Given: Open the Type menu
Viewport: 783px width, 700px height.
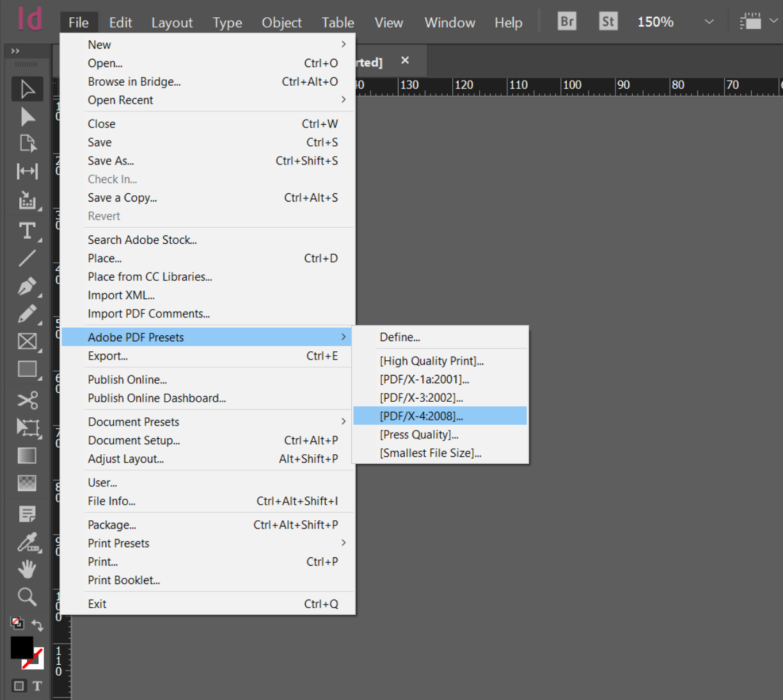Looking at the screenshot, I should coord(227,22).
